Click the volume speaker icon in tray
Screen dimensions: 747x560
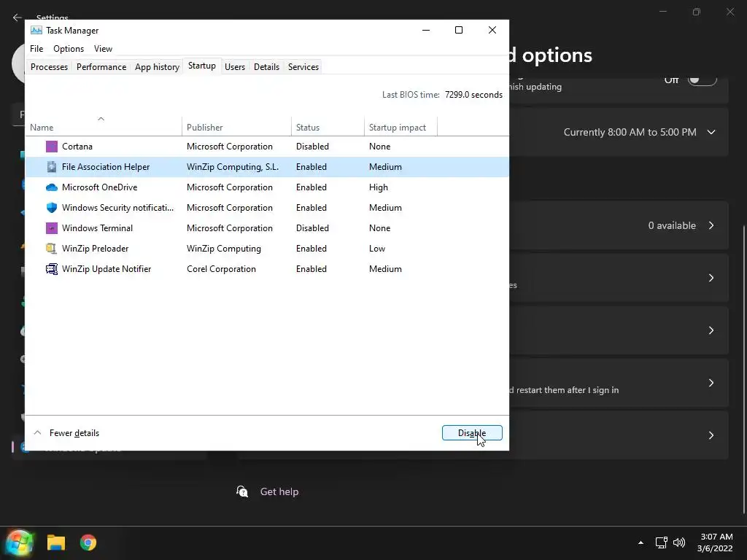(x=679, y=542)
